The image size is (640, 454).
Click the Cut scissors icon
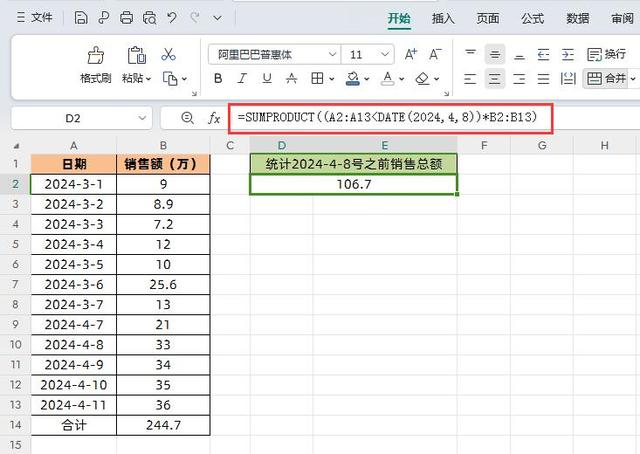click(x=168, y=54)
